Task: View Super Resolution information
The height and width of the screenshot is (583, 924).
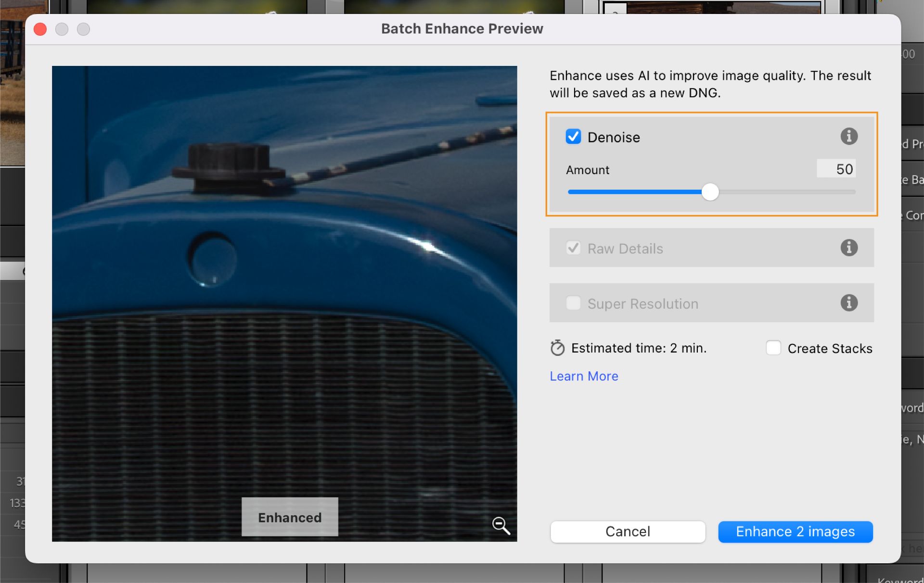Action: 849,303
